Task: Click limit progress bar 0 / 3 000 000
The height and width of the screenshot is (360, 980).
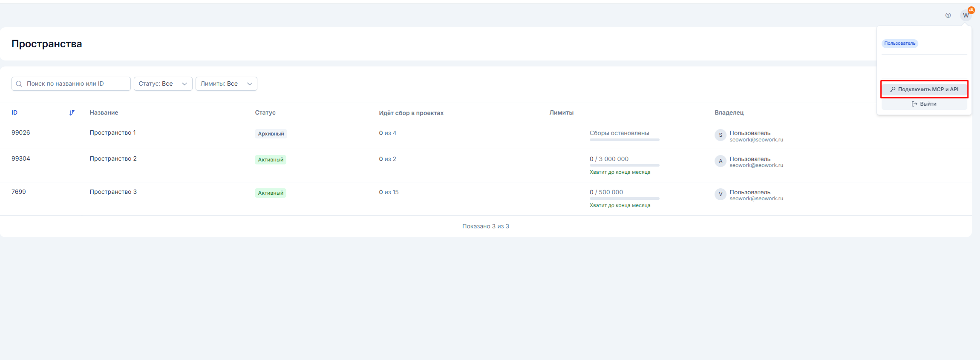Action: pyautogui.click(x=625, y=165)
